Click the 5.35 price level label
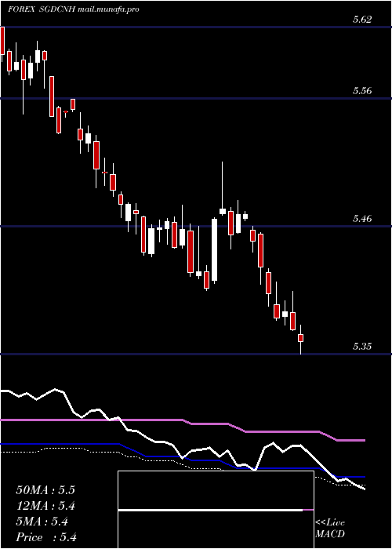Image resolution: width=392 pixels, height=549 pixels. (x=362, y=347)
